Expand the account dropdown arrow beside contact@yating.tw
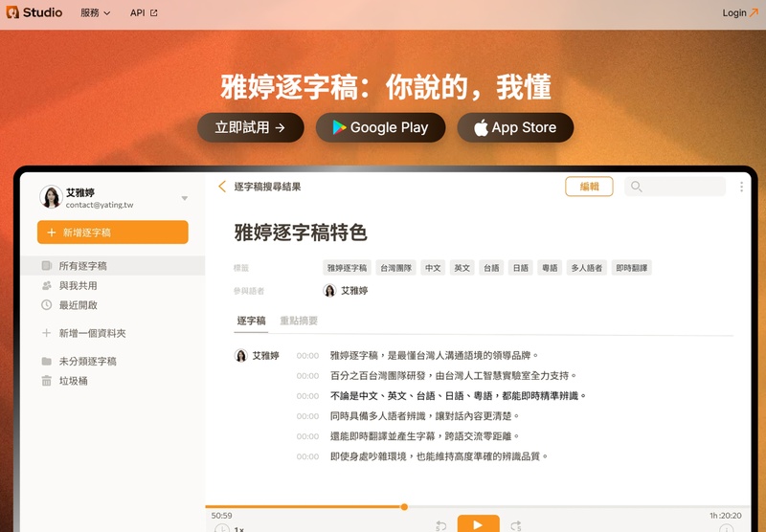 185,198
